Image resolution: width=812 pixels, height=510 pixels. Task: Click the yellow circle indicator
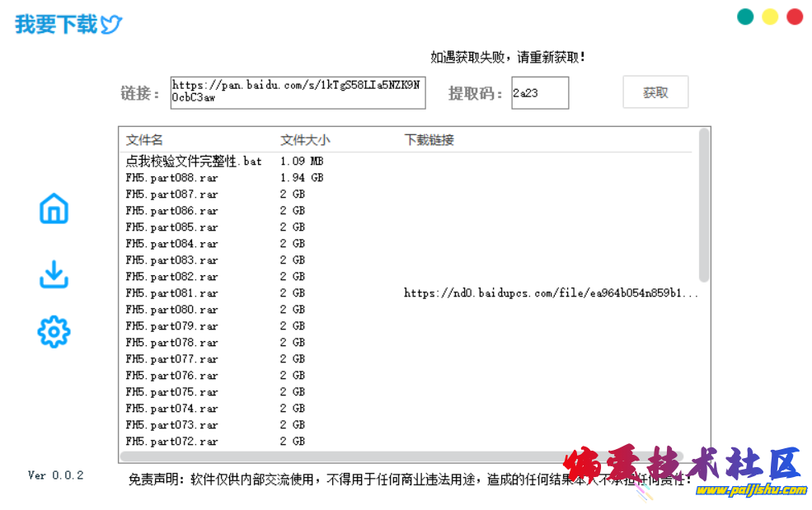[770, 16]
